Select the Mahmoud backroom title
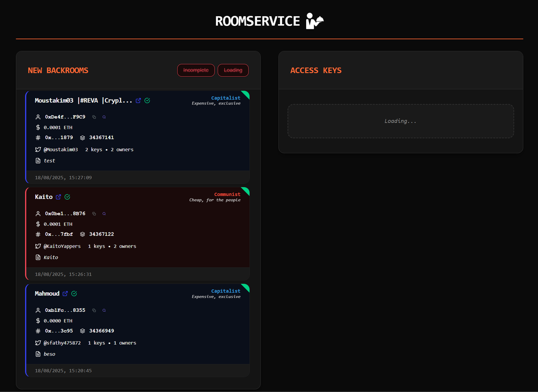The width and height of the screenshot is (538, 392). click(47, 293)
